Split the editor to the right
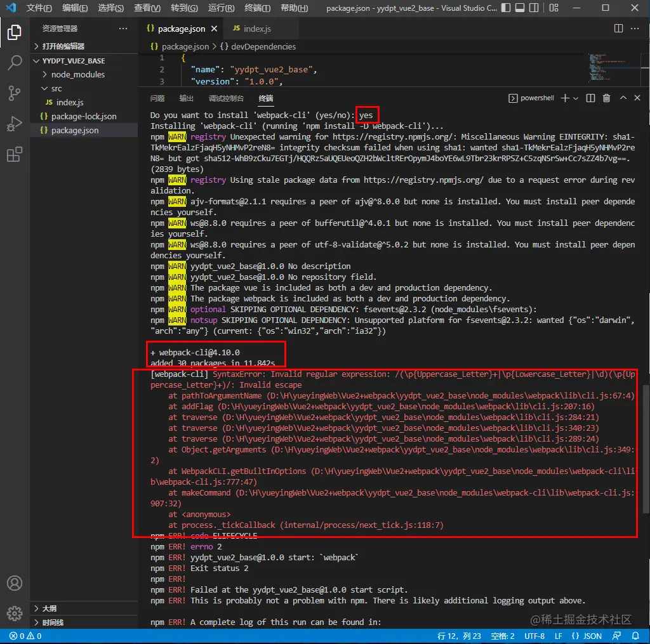The width and height of the screenshot is (650, 644). pyautogui.click(x=618, y=28)
